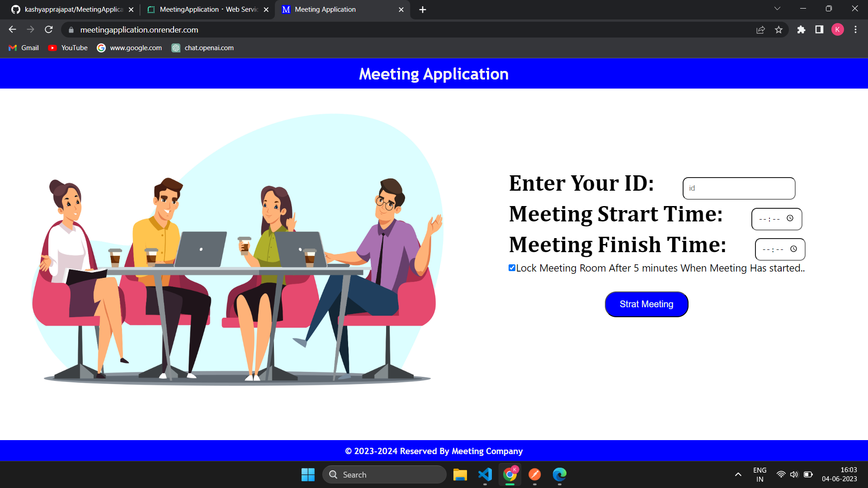Click the clock icon in Meeting Start Time

pos(790,218)
